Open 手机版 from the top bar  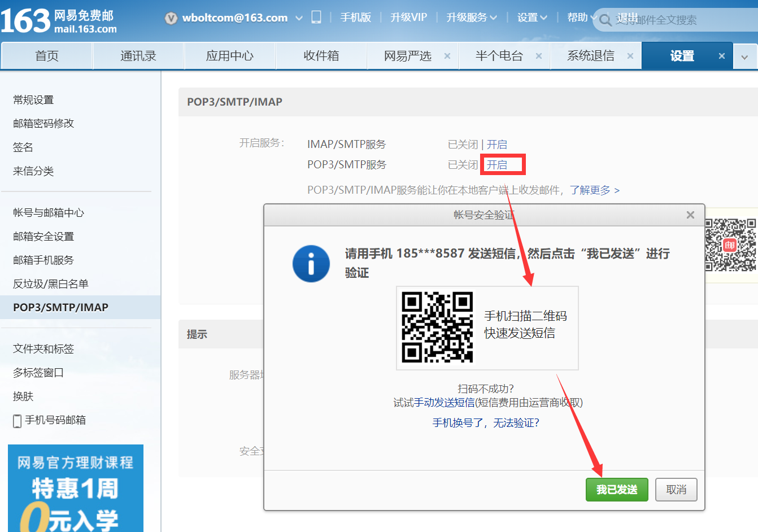coord(356,18)
